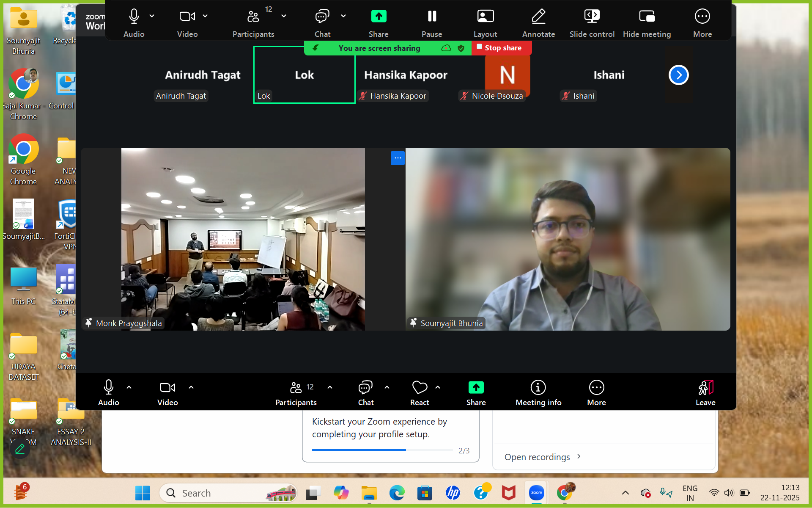Click Hide meeting icon
The width and height of the screenshot is (812, 508).
tap(647, 17)
